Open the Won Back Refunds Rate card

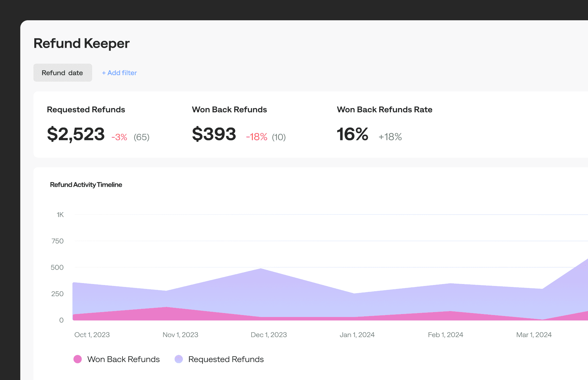tap(384, 124)
